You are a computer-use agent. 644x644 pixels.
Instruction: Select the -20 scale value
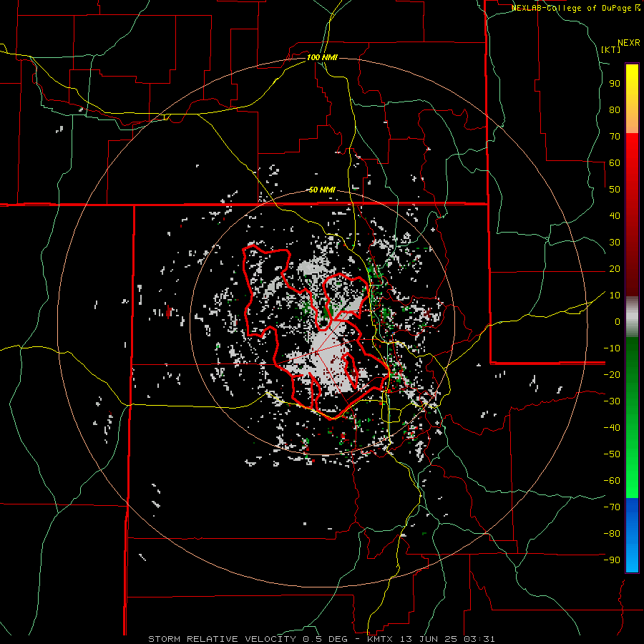coord(612,375)
